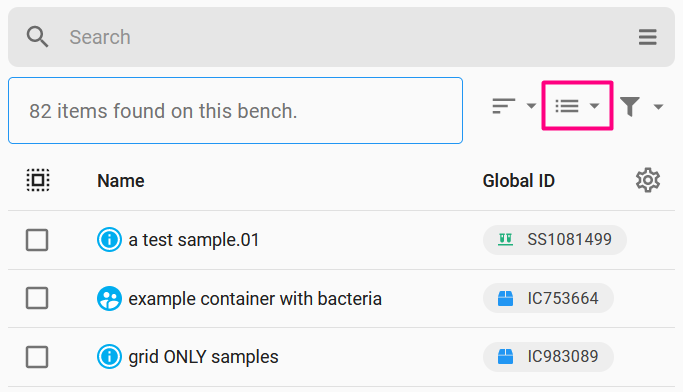Image resolution: width=683 pixels, height=392 pixels.
Task: Open Global ID chip SS1081499
Action: (x=555, y=240)
